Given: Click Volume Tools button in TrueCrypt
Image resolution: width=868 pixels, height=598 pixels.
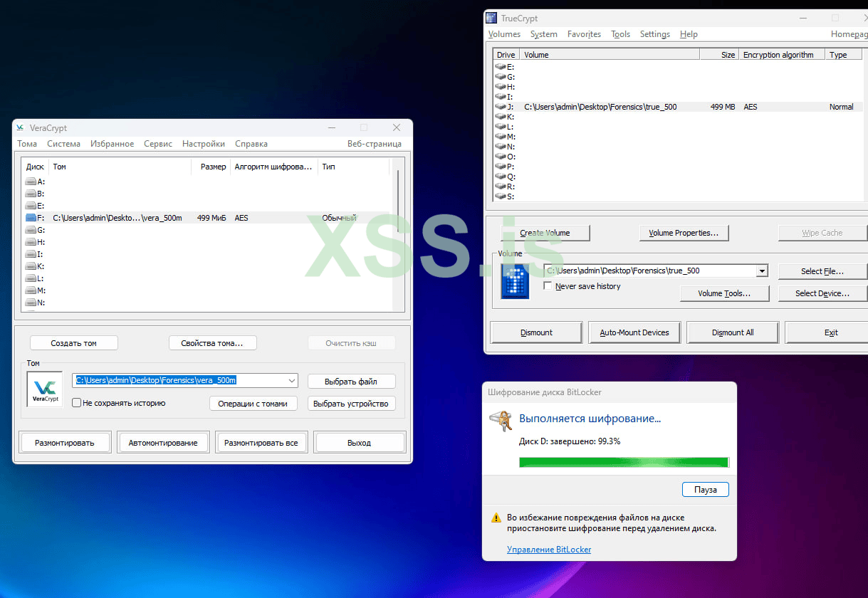Looking at the screenshot, I should [724, 293].
